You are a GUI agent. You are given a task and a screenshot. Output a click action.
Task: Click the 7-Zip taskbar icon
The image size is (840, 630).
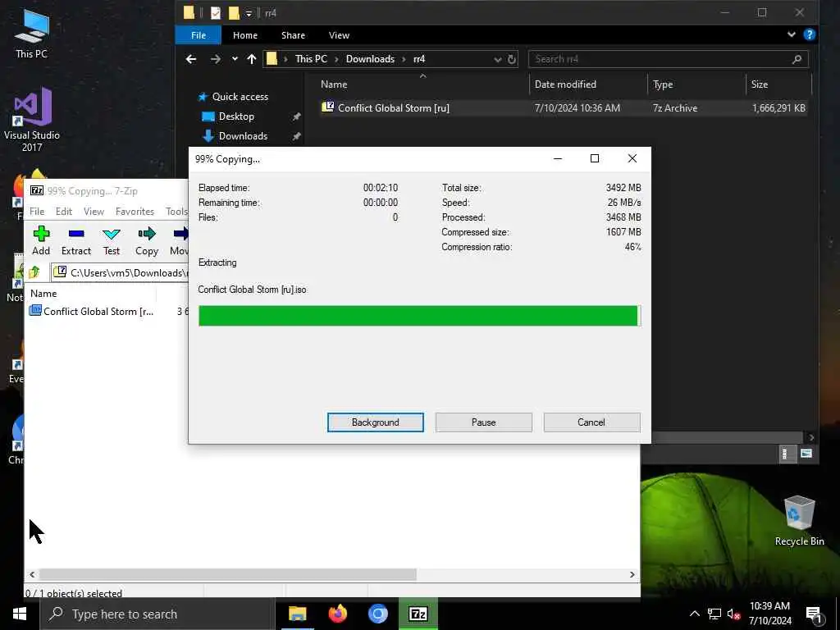pyautogui.click(x=418, y=614)
